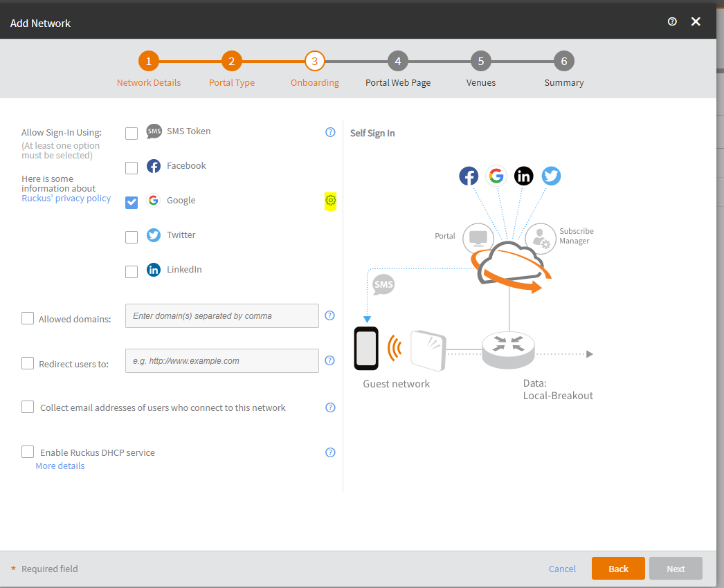Click the Portal monitor icon in diagram
Screen dimensions: 724x588
(x=478, y=239)
